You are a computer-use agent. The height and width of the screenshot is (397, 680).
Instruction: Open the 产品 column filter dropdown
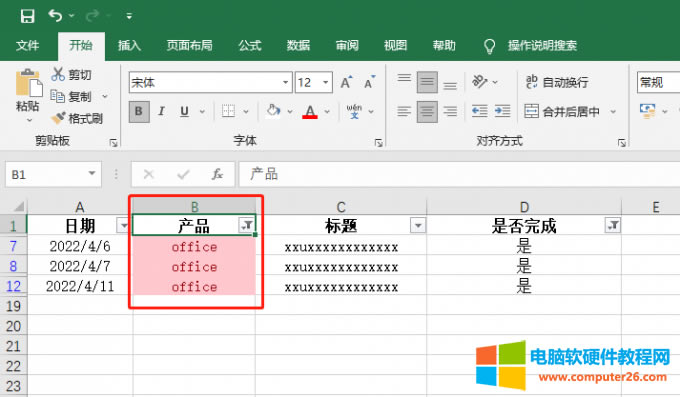[x=246, y=225]
